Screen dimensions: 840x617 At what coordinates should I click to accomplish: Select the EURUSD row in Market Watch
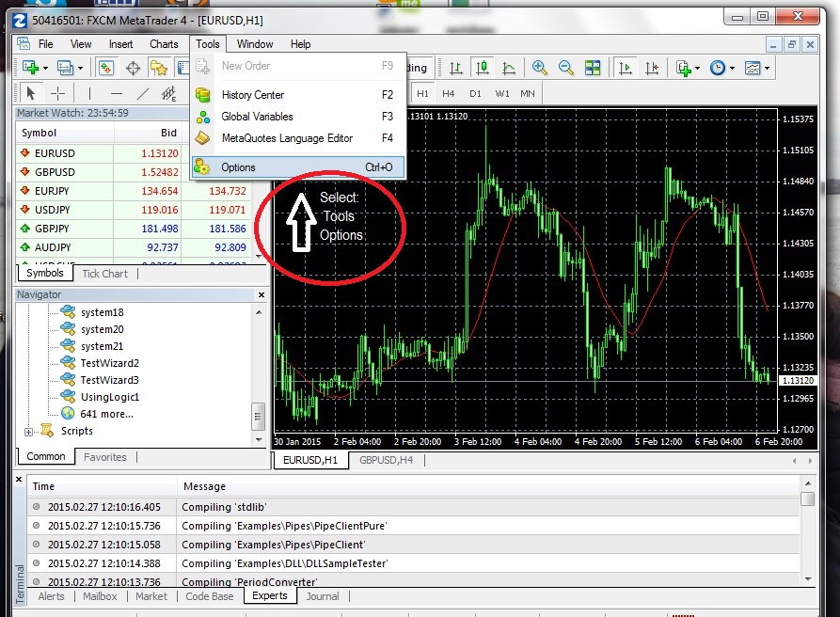(x=134, y=153)
